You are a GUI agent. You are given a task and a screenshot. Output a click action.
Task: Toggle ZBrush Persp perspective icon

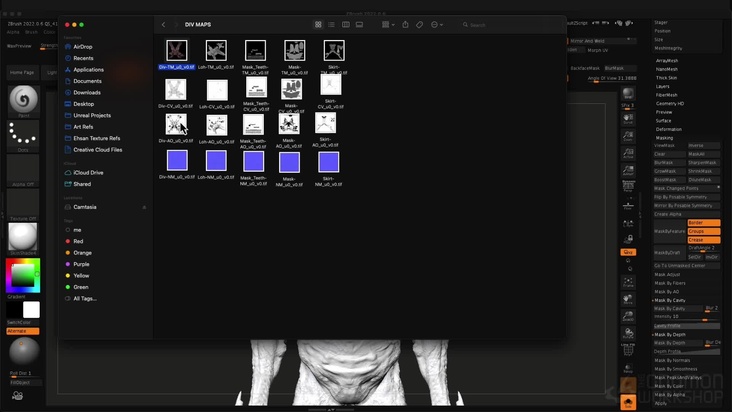point(628,187)
